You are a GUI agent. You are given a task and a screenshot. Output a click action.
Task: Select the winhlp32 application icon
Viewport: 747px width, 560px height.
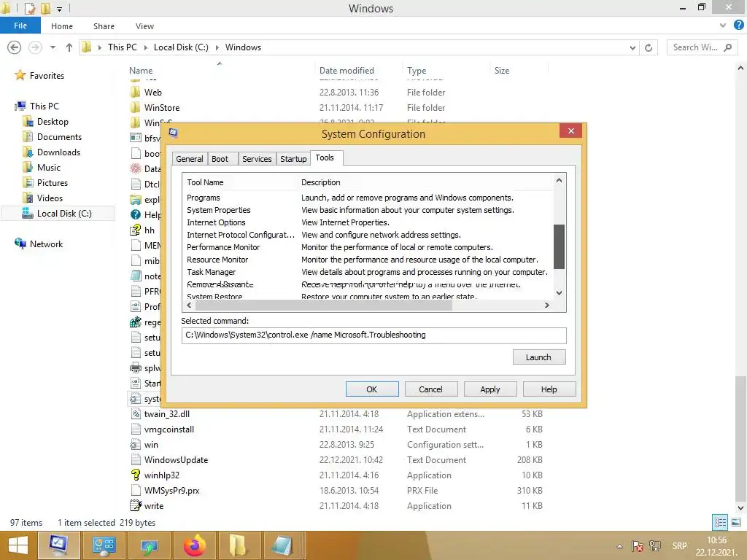click(x=136, y=475)
